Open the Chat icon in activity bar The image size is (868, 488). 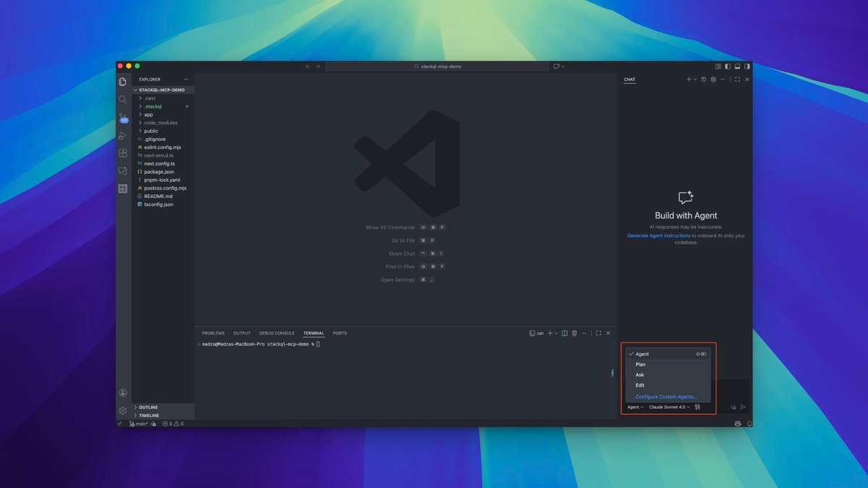tap(123, 171)
